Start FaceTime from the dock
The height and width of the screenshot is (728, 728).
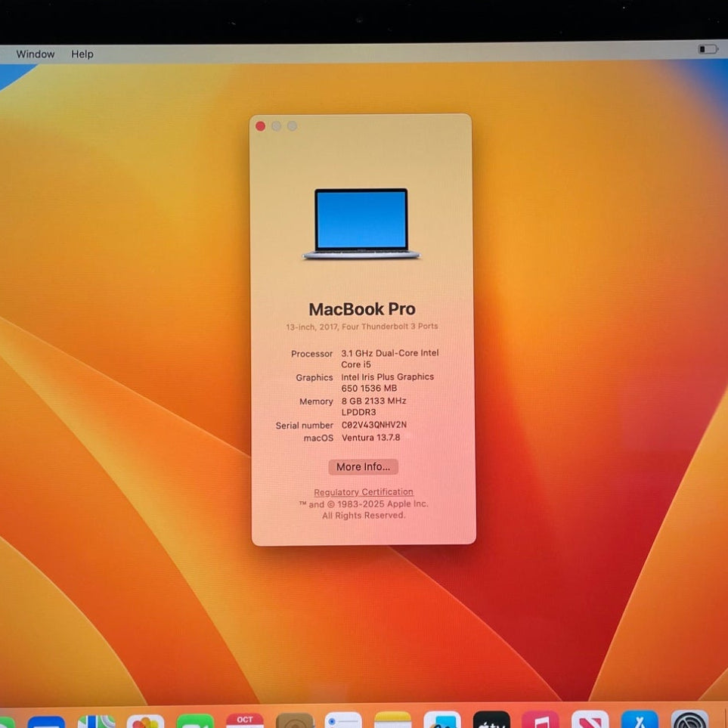point(195,721)
